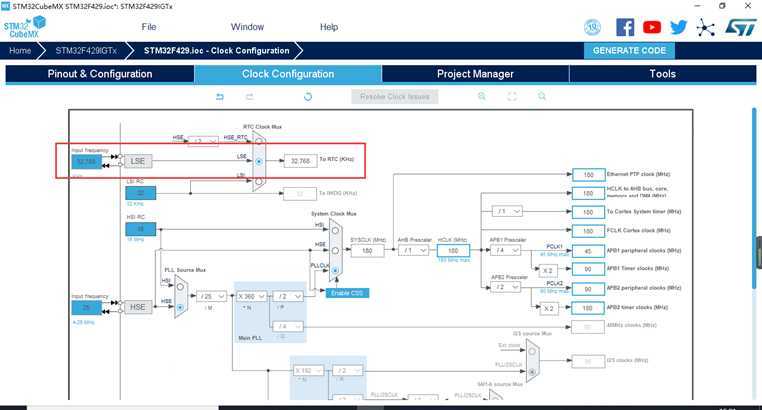Click the fit-to-screen icon in the clock toolbar
This screenshot has width=762, height=410.
tap(512, 96)
